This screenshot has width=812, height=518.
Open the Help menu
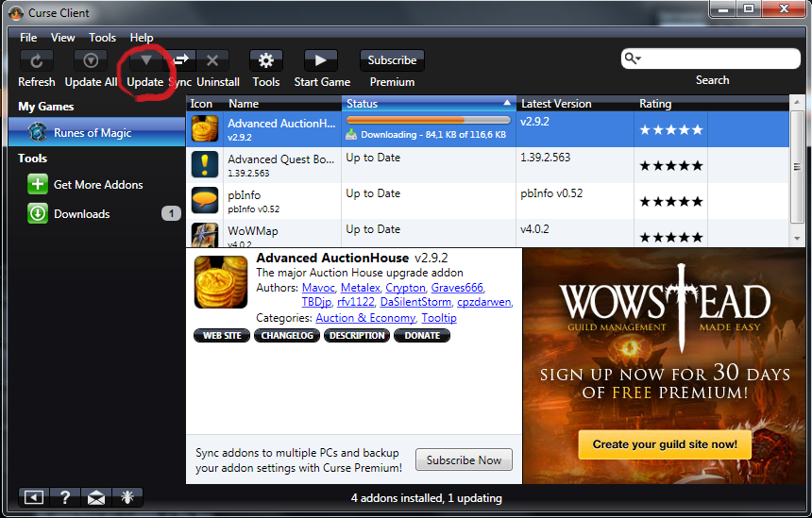(x=142, y=38)
